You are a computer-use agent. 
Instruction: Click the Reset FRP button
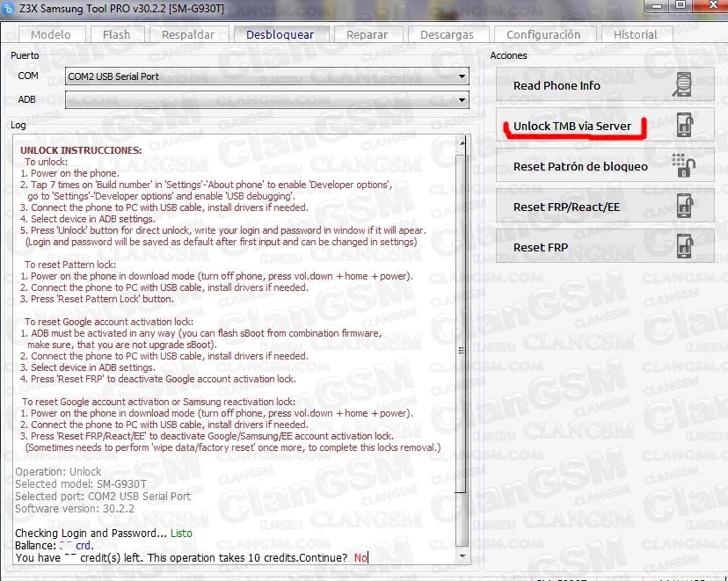(605, 246)
